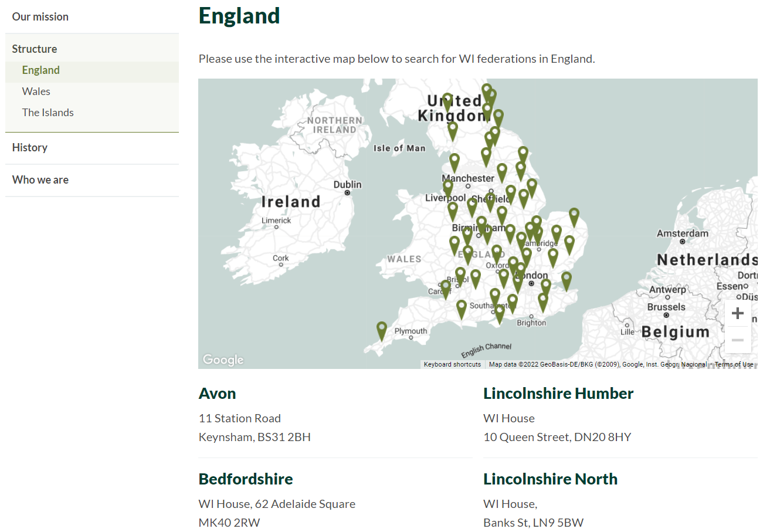Click the text '10 Queen Street, DN20 8HY'

[x=557, y=437]
